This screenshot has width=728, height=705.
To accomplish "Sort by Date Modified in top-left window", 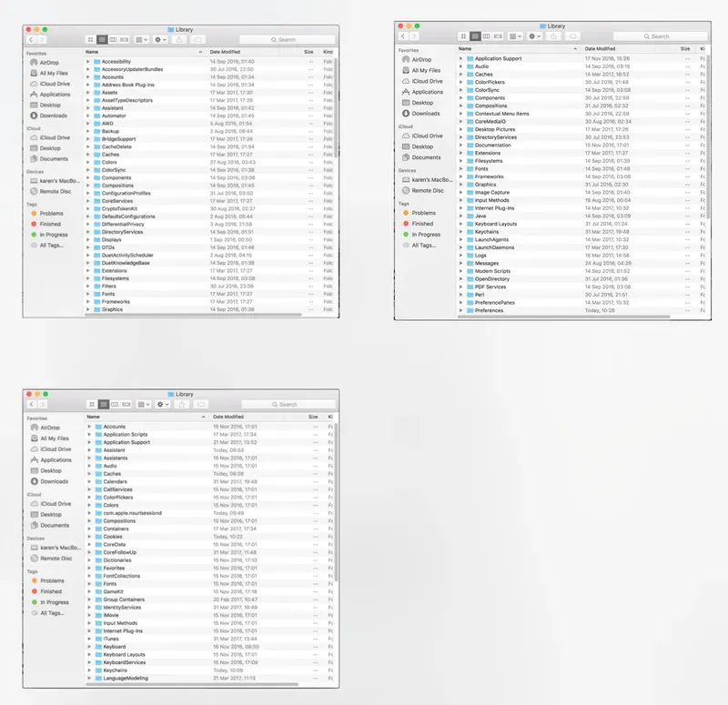I will tap(227, 53).
